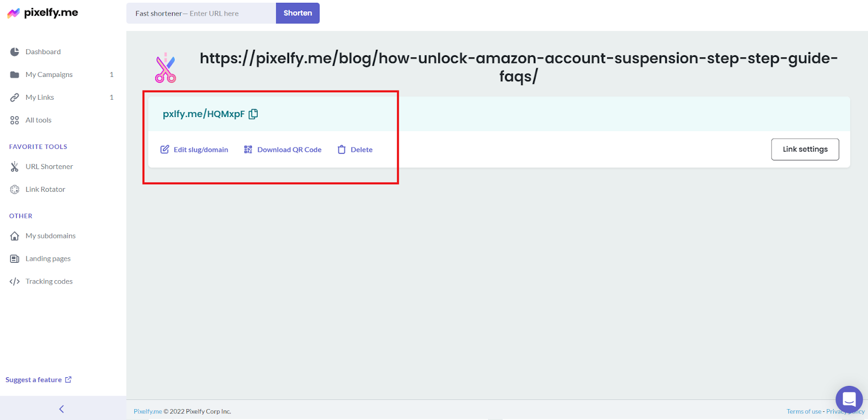The height and width of the screenshot is (420, 868).
Task: Click the large pink scissors icon
Action: (165, 68)
